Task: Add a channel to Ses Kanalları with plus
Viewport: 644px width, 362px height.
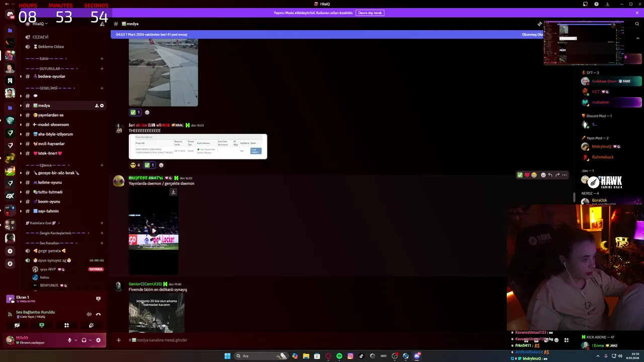Action: point(102,243)
